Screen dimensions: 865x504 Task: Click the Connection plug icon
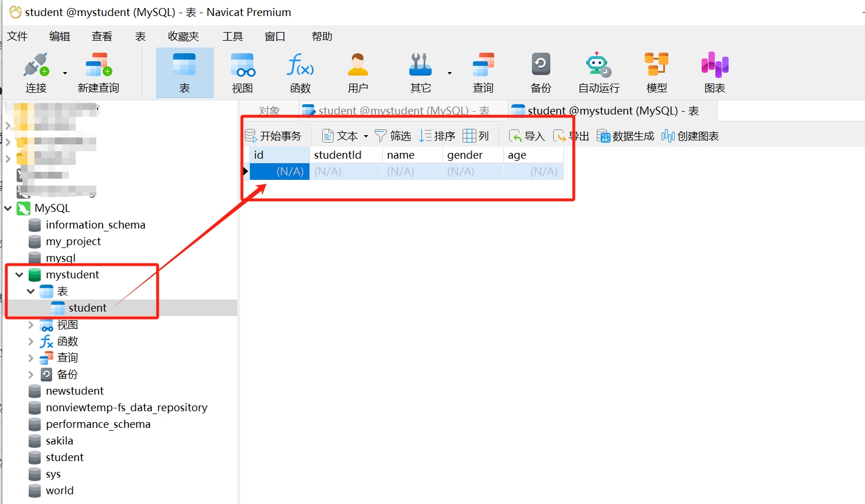(36, 65)
